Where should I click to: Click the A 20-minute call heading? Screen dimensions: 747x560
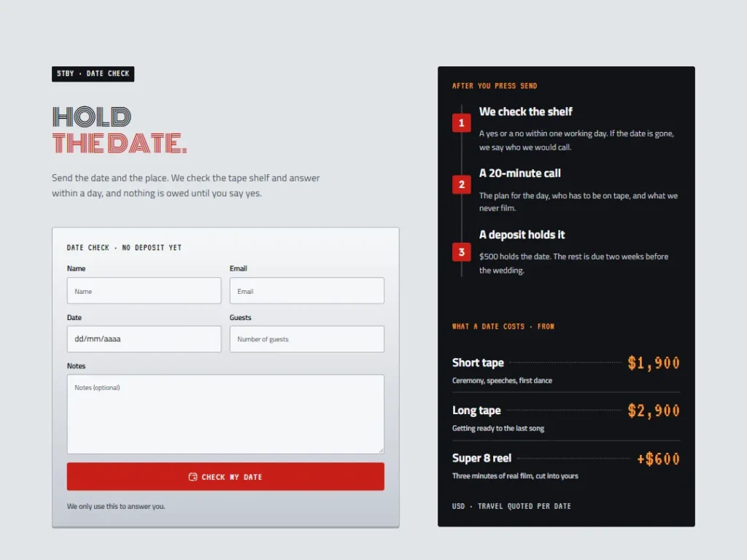(519, 173)
